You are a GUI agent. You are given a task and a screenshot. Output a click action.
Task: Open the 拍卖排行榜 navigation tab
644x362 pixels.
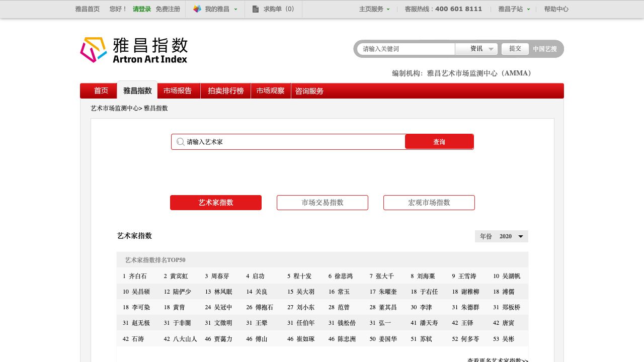pos(225,91)
